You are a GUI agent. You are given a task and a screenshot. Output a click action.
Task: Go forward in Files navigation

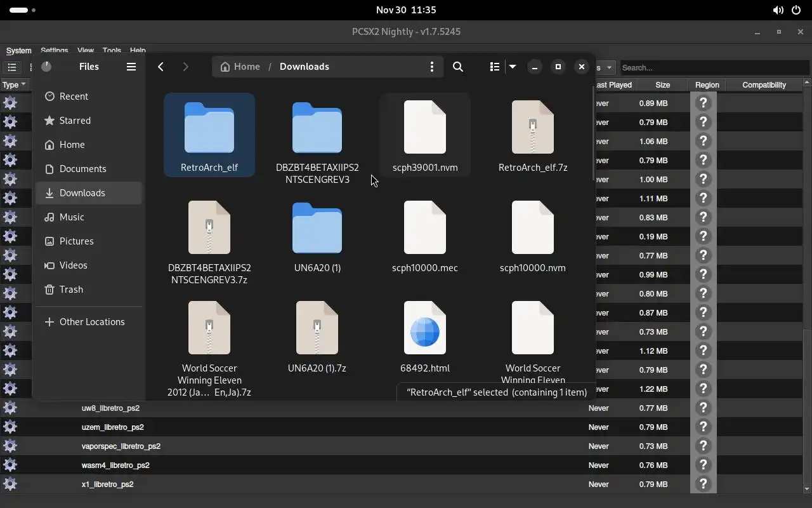pos(185,67)
